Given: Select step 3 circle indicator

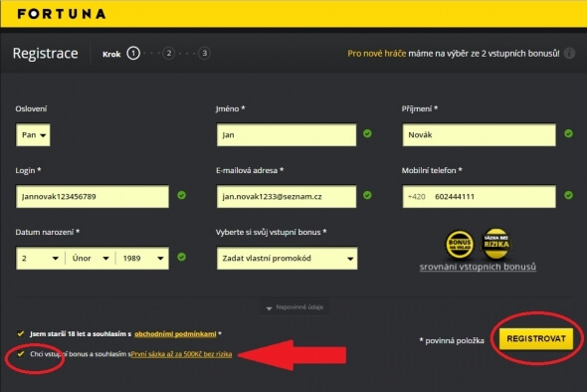Looking at the screenshot, I should (x=204, y=54).
